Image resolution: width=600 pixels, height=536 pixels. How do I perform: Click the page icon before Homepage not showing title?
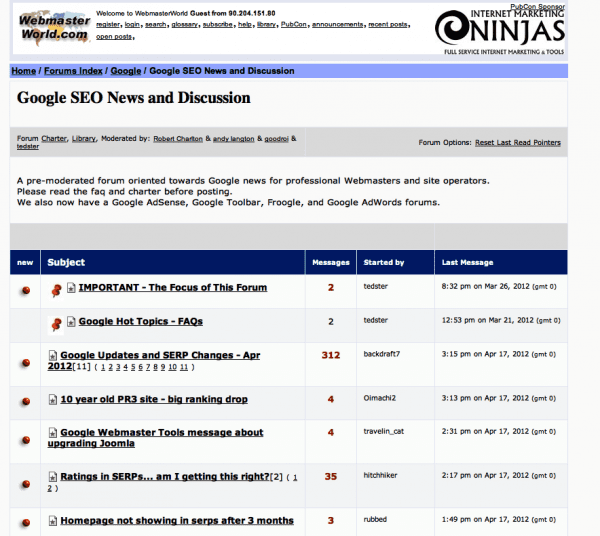tap(53, 521)
